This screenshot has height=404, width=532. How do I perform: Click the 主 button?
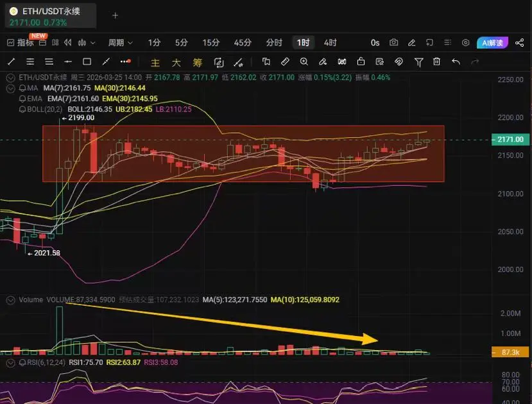155,62
